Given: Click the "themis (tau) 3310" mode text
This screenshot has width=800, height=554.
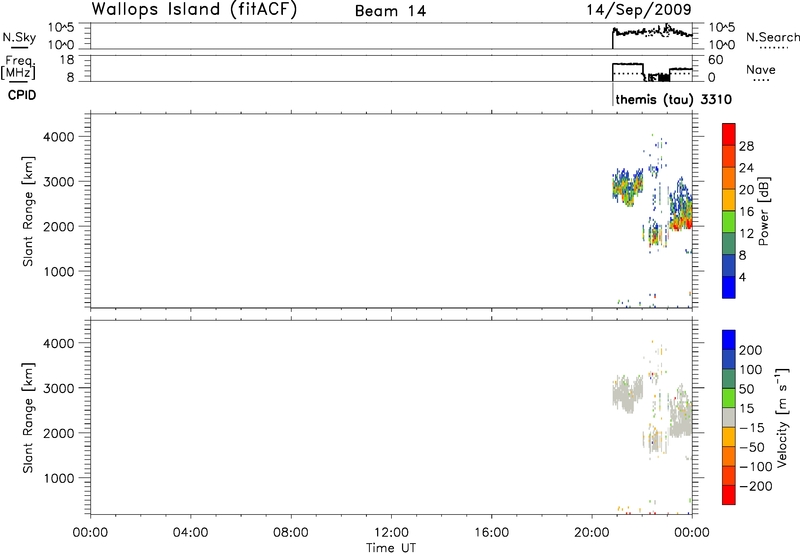Looking at the screenshot, I should pos(673,99).
